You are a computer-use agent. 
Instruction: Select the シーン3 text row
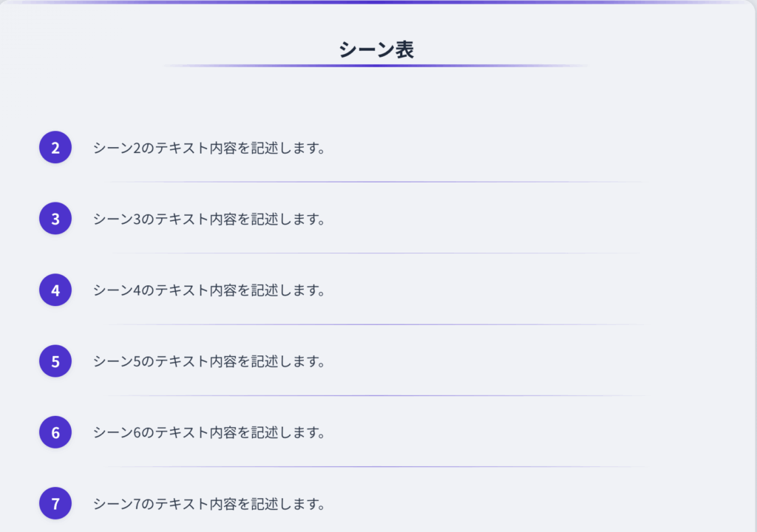point(209,219)
